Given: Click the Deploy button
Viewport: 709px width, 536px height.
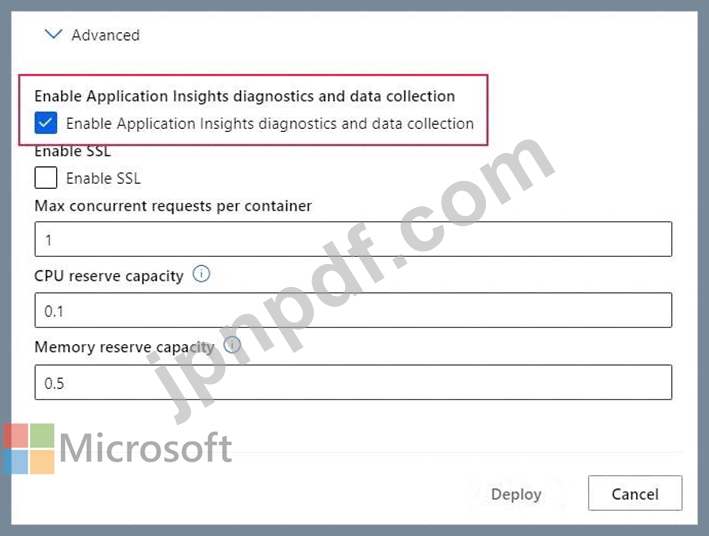Looking at the screenshot, I should 516,494.
